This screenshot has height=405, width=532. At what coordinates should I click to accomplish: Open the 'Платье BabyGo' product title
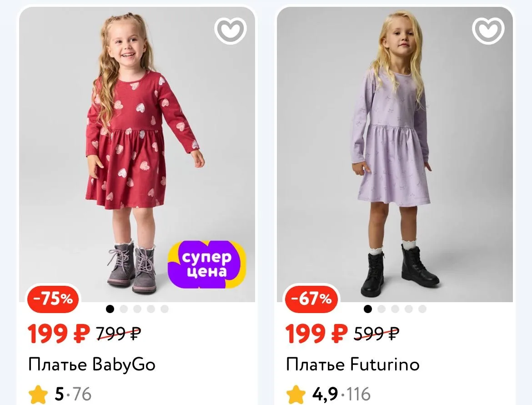point(92,364)
